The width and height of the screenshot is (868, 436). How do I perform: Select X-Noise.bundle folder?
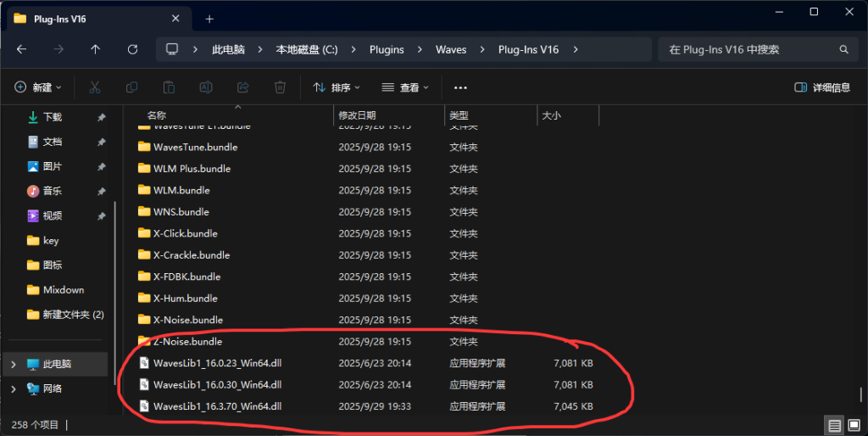coord(188,320)
